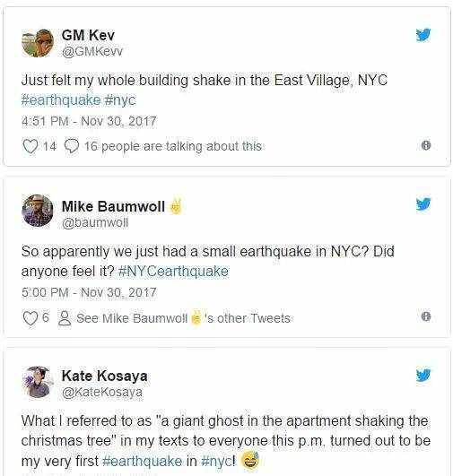
Task: Click the person icon beside See Mike Baumwoll's Tweets
Action: 65,318
